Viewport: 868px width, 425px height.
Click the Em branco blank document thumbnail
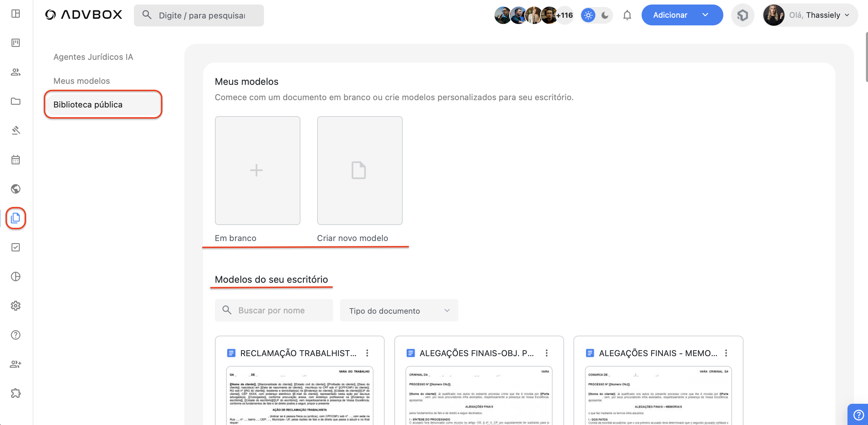point(257,170)
